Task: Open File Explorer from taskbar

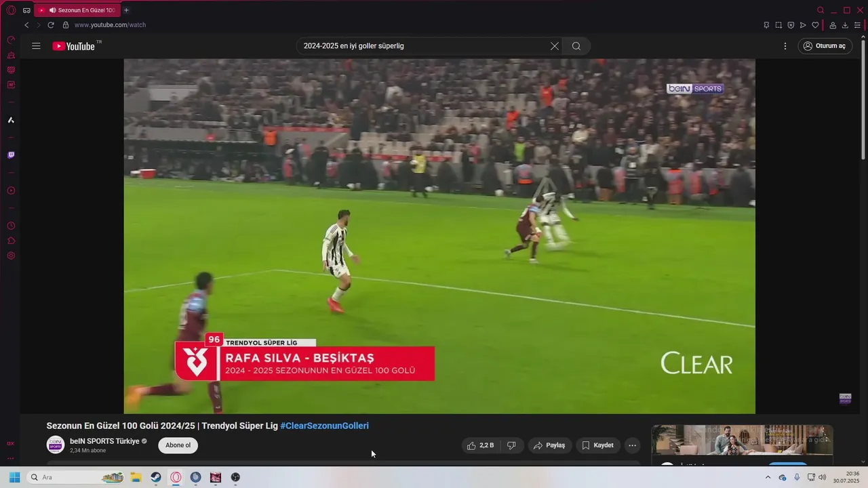Action: 136,477
